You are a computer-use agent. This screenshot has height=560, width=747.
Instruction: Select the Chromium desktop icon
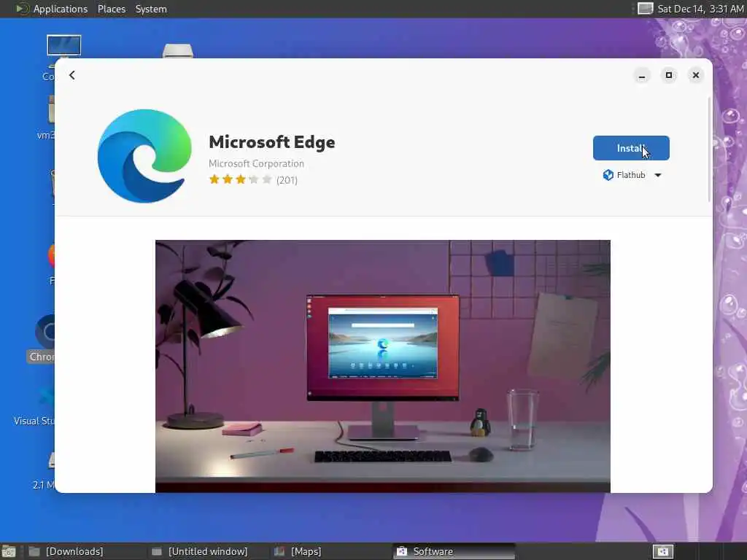click(x=42, y=338)
